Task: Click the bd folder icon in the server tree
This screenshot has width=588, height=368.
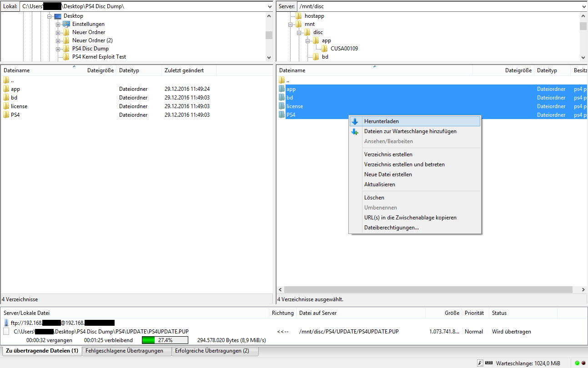Action: (x=316, y=57)
